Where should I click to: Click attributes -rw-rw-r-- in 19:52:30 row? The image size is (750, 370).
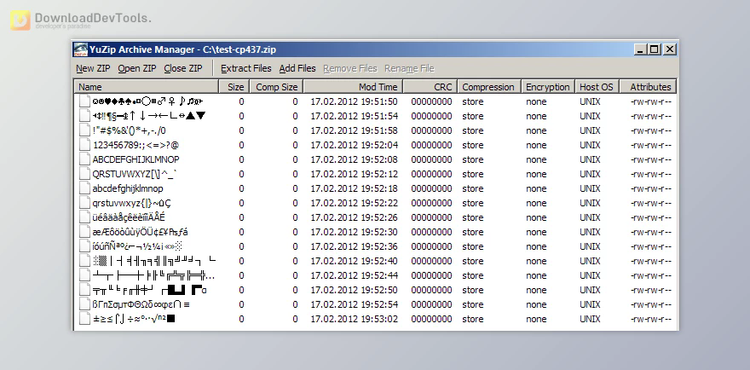651,232
